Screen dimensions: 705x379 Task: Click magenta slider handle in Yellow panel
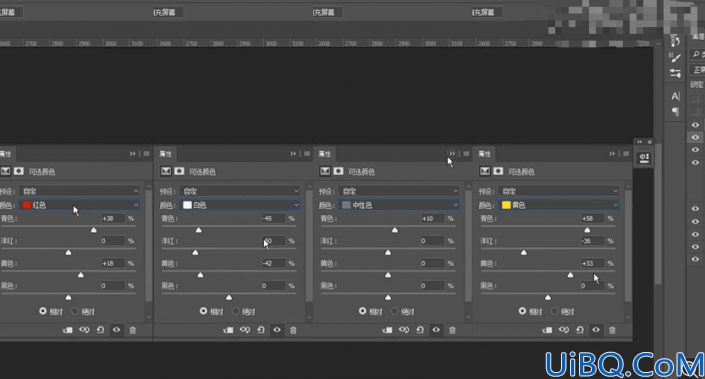[524, 253]
